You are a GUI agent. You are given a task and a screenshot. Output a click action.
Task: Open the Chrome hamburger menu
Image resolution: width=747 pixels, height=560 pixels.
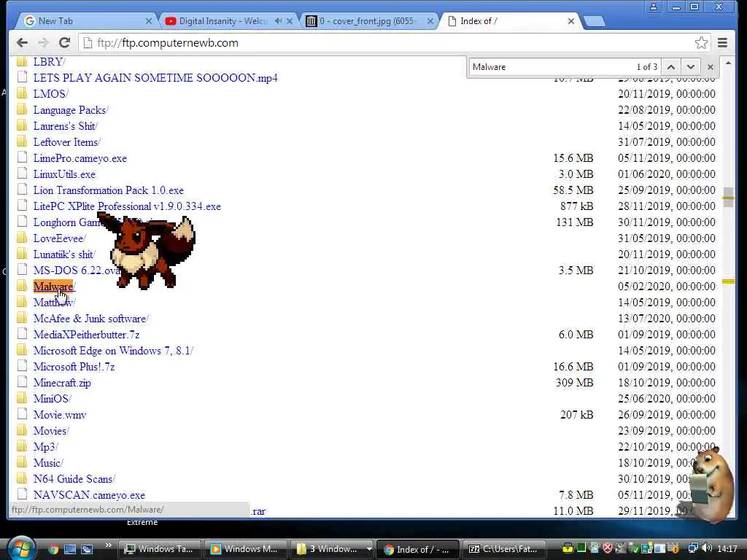722,43
